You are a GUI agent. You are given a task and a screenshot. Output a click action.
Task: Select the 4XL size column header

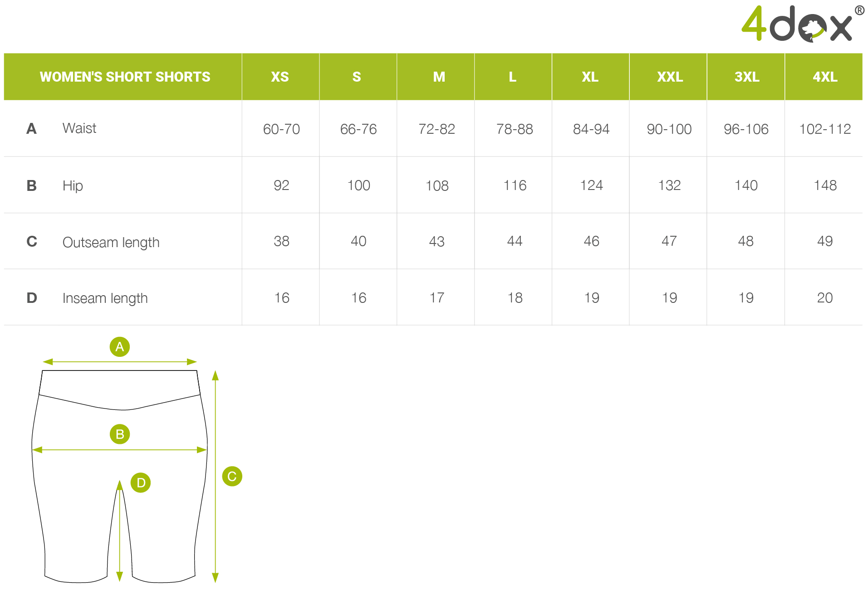(824, 77)
